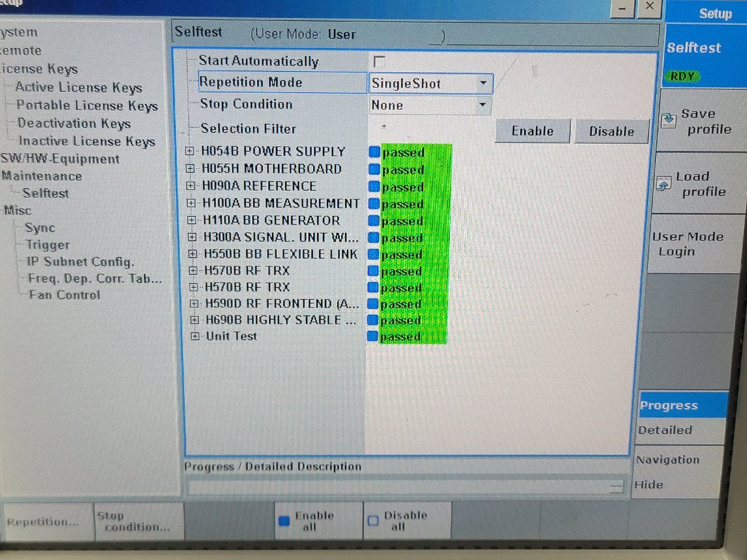The height and width of the screenshot is (560, 747).
Task: Expand the H090A REFERENCE node
Action: pos(192,186)
